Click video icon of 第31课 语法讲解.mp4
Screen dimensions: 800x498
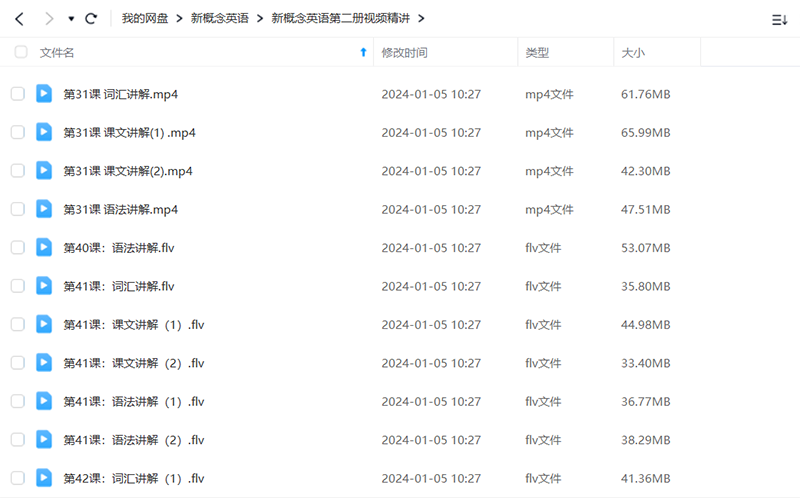44,209
